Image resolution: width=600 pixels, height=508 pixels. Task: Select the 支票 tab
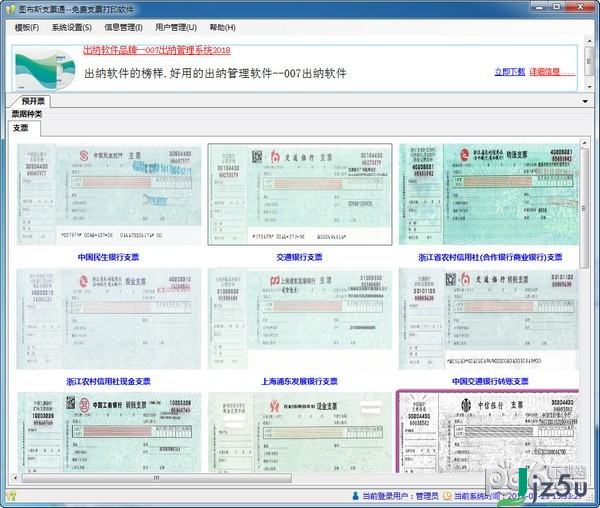[x=21, y=128]
